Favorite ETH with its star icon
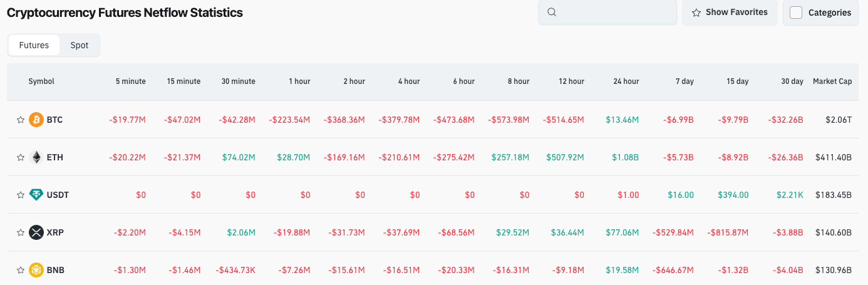868x285 pixels. [21, 157]
